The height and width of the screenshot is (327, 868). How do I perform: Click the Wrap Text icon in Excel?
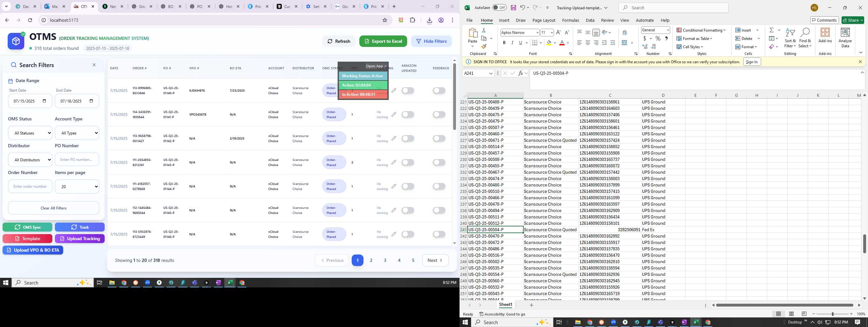pos(625,33)
